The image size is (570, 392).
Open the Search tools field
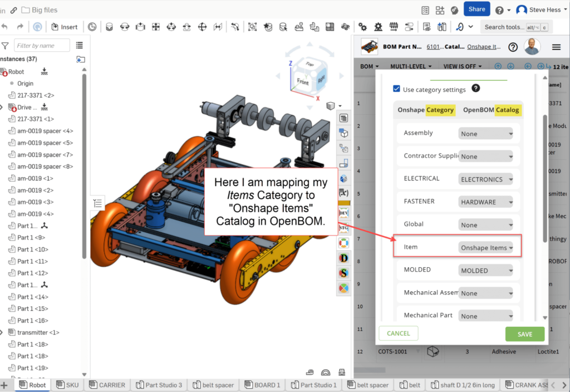point(517,27)
